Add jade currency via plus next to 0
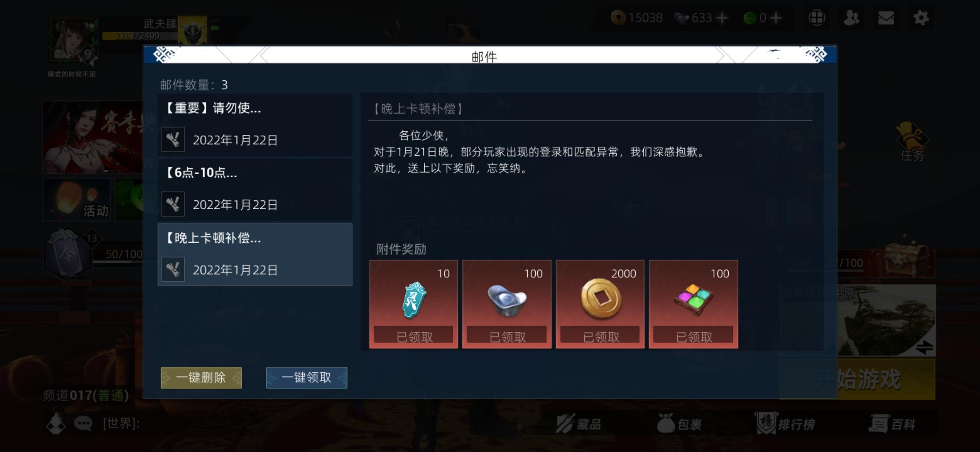This screenshot has width=980, height=452. coord(776,18)
